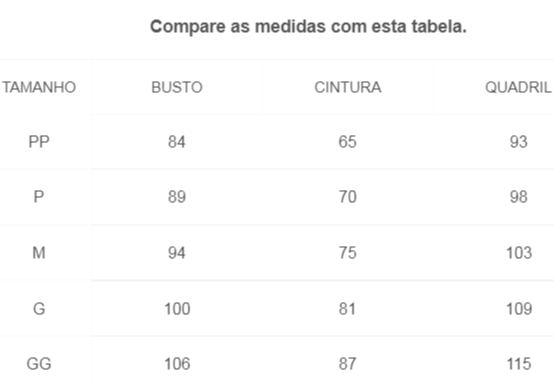This screenshot has width=554, height=391.
Task: Click the TAMANHO column header
Action: [39, 87]
